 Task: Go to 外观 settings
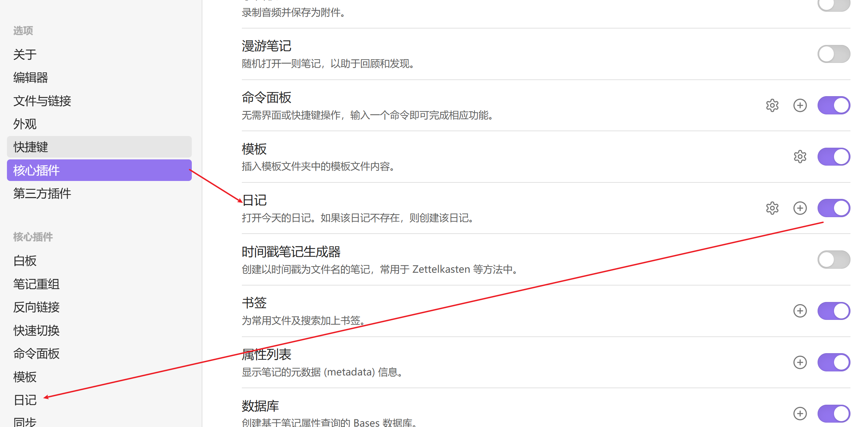pyautogui.click(x=25, y=124)
